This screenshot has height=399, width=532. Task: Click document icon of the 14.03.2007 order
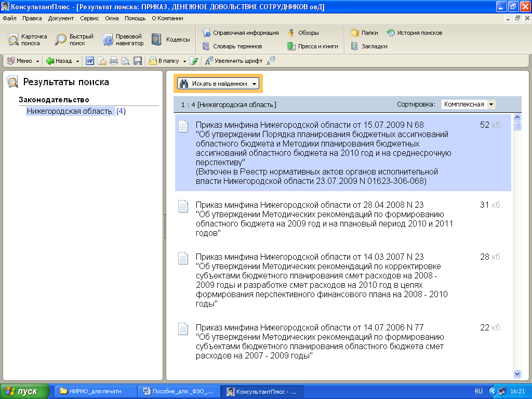point(183,258)
